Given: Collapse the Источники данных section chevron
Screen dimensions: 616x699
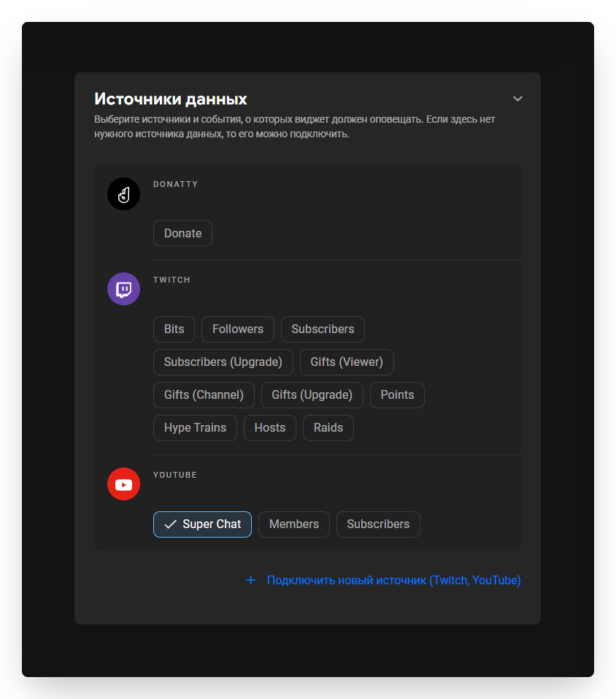Looking at the screenshot, I should pos(517,99).
